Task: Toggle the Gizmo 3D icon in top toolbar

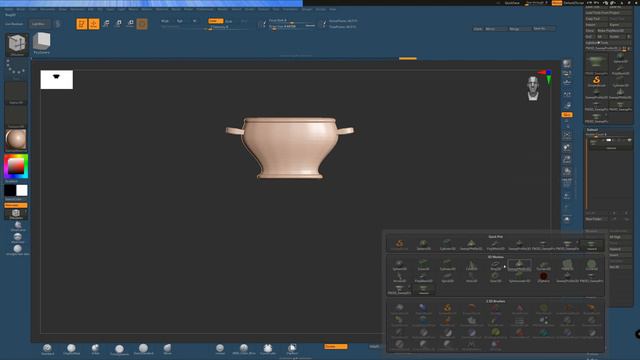Action: (x=142, y=24)
